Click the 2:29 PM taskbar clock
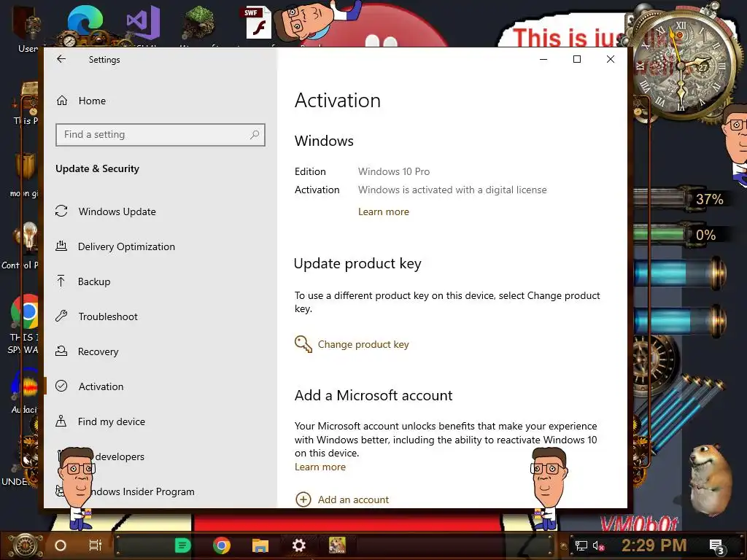The image size is (747, 560). click(x=654, y=545)
